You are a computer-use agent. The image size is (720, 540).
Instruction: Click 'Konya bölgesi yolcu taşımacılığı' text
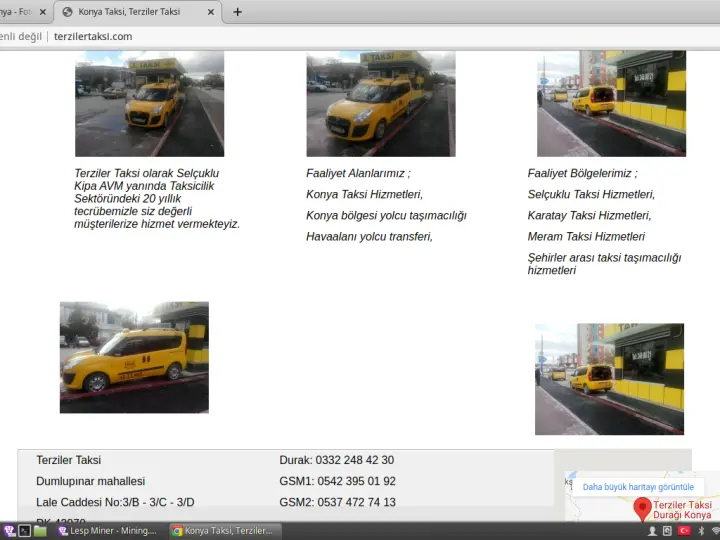click(386, 216)
